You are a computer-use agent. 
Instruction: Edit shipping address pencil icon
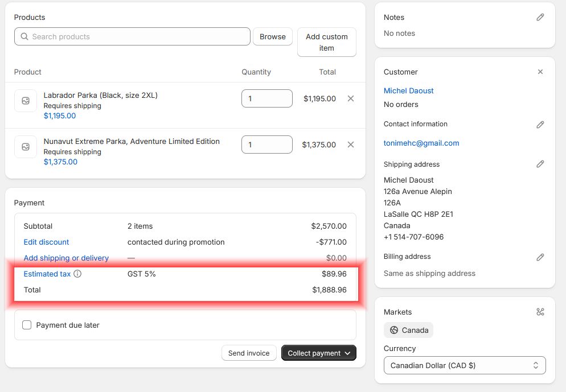pos(540,164)
